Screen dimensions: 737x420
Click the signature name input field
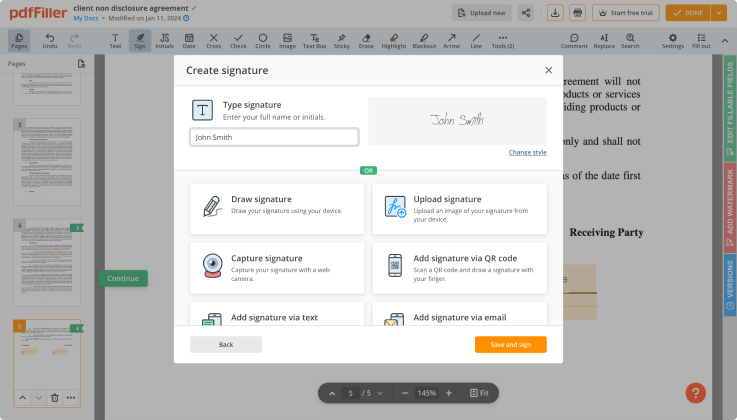coord(274,137)
